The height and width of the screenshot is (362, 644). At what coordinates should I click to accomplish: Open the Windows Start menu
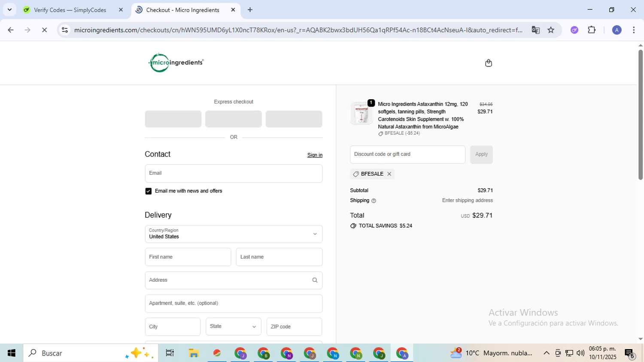[12, 353]
